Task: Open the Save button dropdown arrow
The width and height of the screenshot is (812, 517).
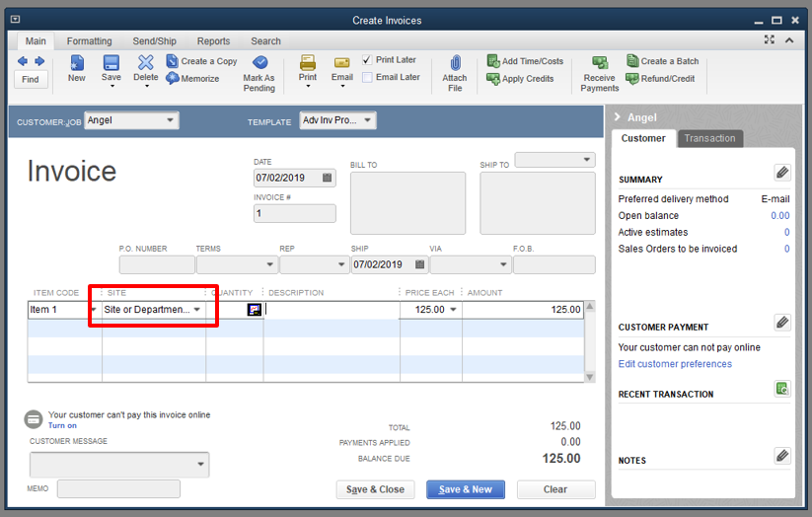Action: (111, 86)
